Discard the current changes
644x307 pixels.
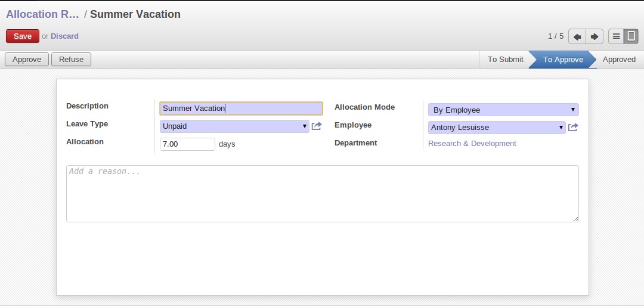[64, 36]
